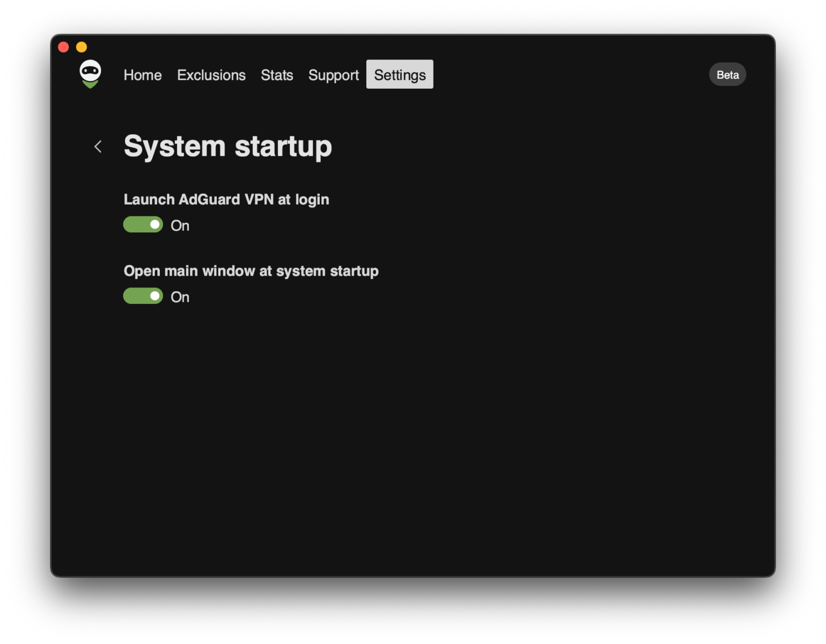Open the Stats tab

[x=276, y=74]
